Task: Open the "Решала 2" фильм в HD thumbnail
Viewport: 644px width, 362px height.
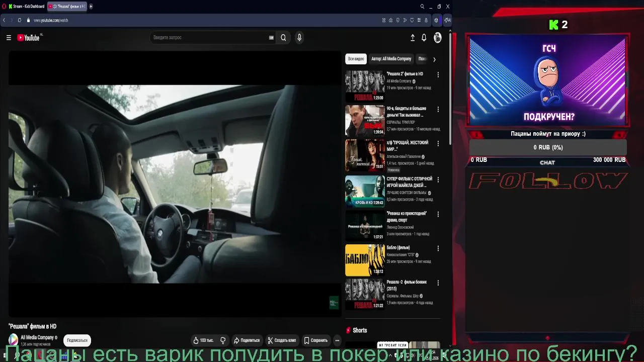Action: [x=365, y=85]
